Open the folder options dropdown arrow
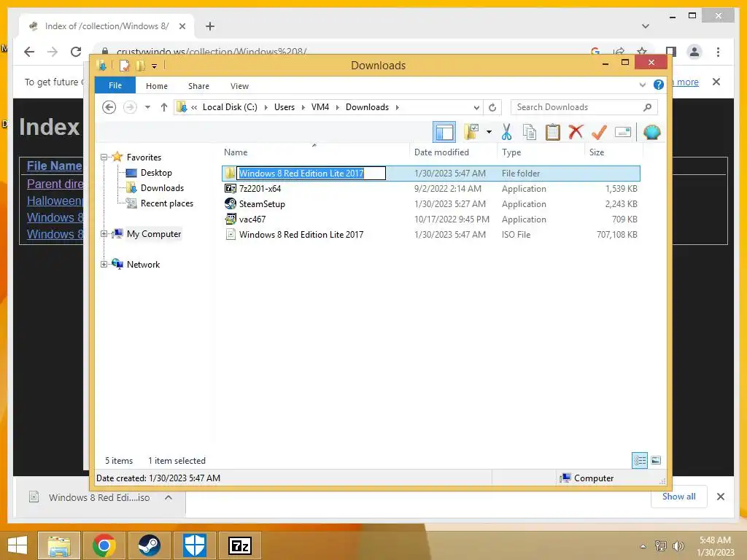 [489, 132]
